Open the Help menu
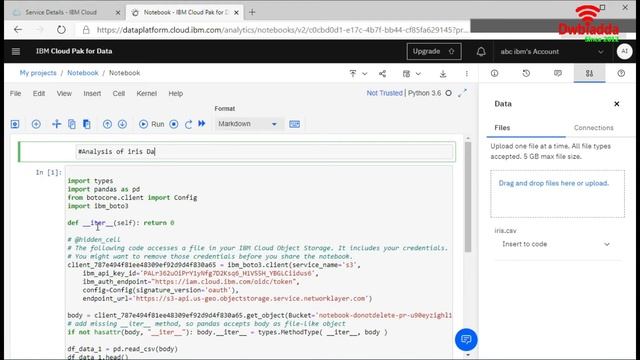The width and height of the screenshot is (640, 360). [x=176, y=93]
